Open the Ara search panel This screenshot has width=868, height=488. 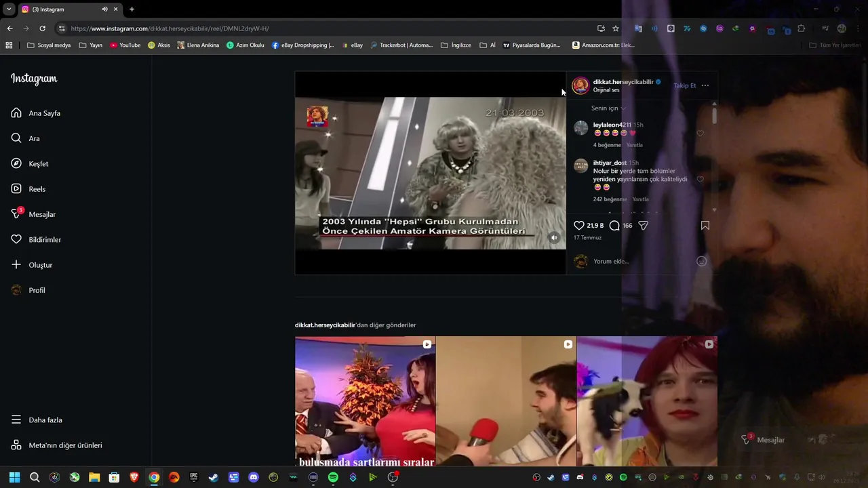pyautogui.click(x=25, y=138)
